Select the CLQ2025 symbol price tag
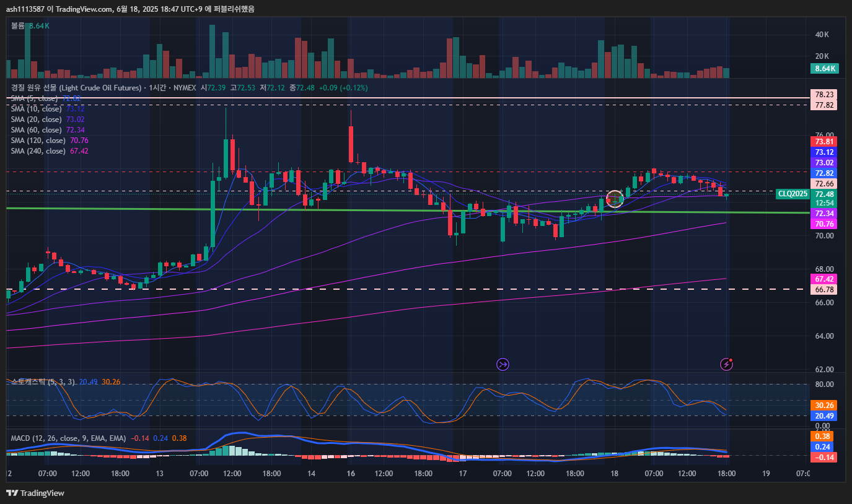This screenshot has height=504, width=852. click(793, 194)
